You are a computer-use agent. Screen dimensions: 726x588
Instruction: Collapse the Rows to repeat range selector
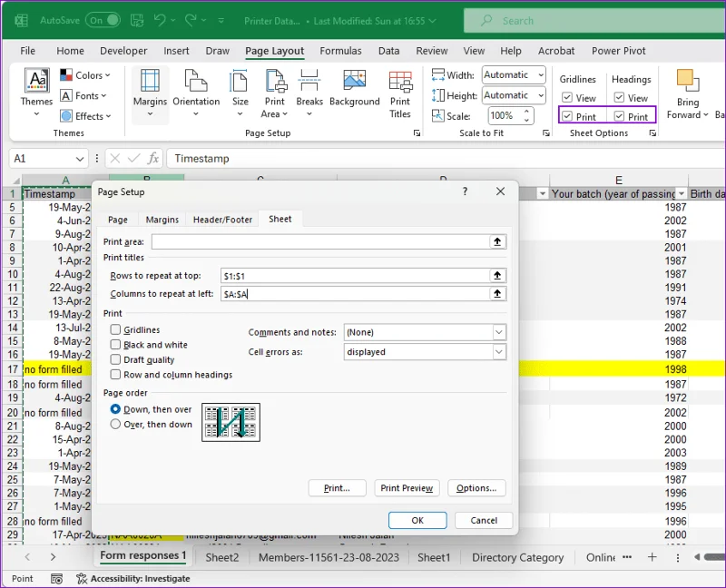tap(497, 276)
